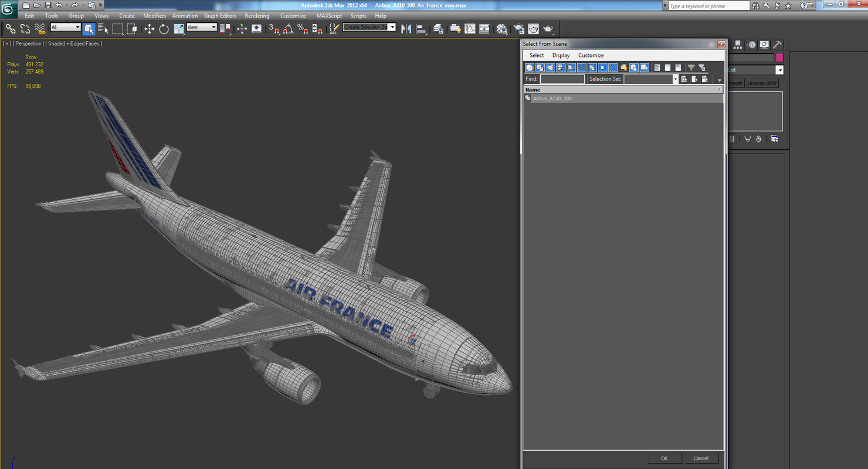Expand the InfoCenter search arrow
The image size is (868, 469).
click(665, 6)
